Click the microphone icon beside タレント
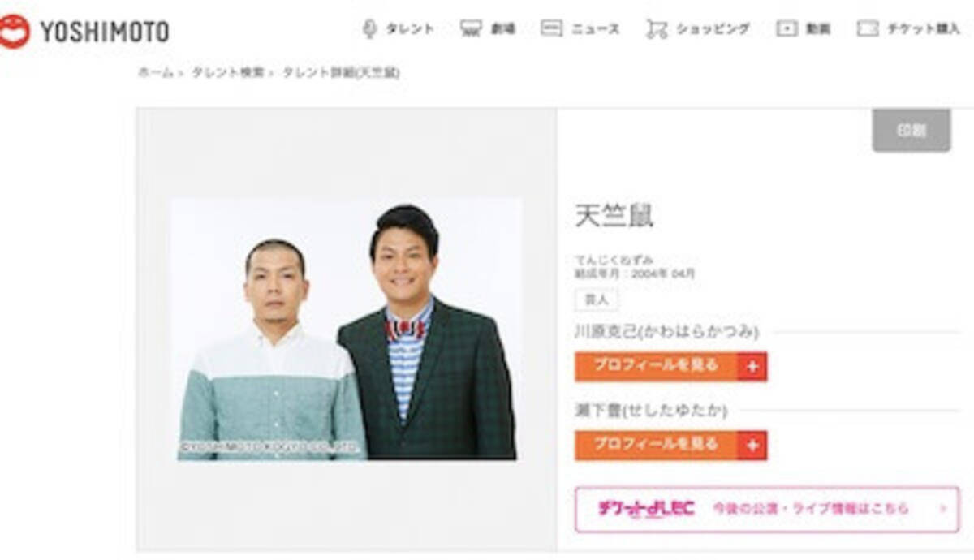 369,29
